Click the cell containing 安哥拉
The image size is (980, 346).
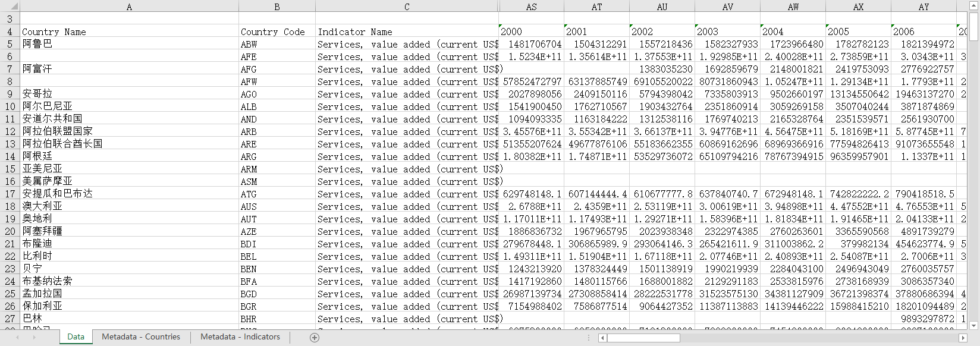[x=129, y=94]
